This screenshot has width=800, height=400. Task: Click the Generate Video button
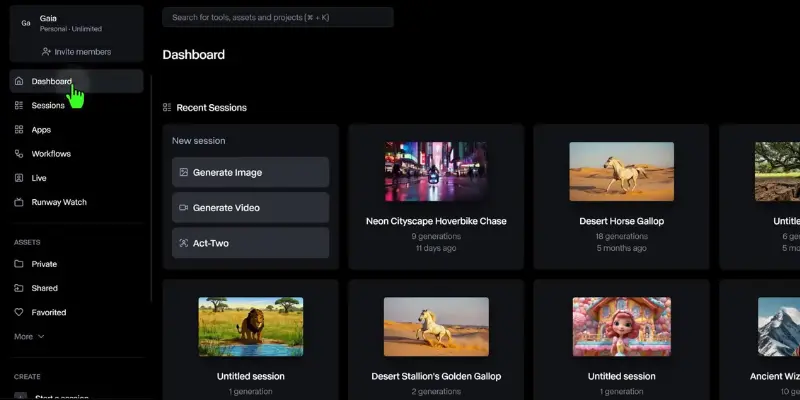tap(251, 208)
